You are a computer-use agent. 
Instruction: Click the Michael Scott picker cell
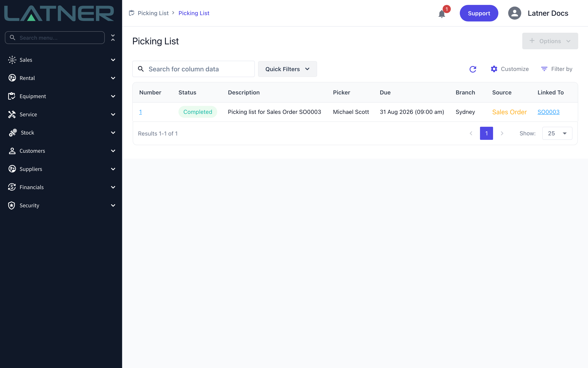tap(351, 112)
